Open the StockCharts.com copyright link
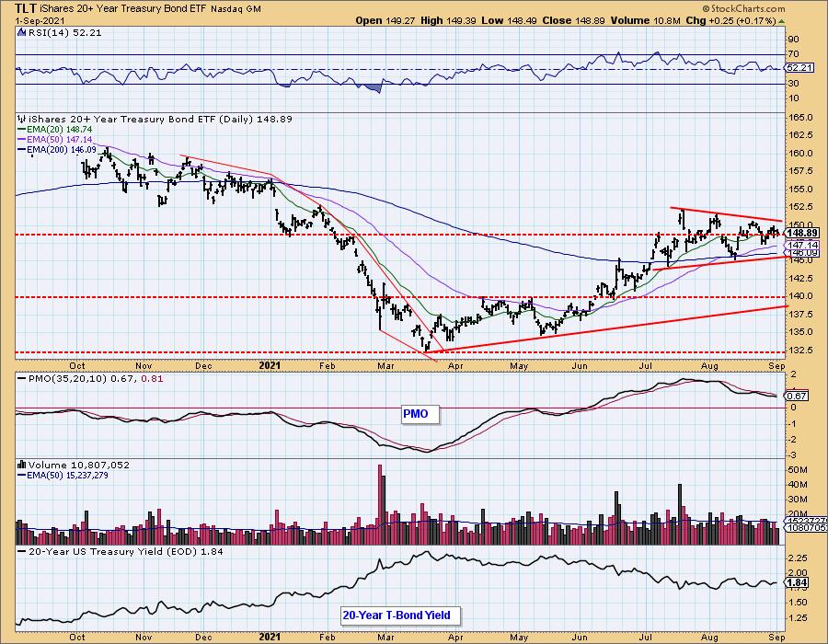 (743, 8)
